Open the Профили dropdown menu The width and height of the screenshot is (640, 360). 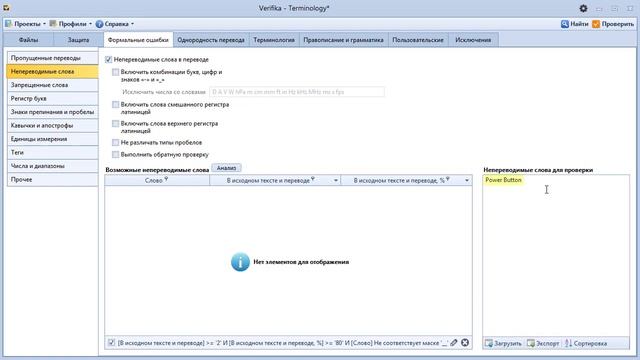click(71, 24)
